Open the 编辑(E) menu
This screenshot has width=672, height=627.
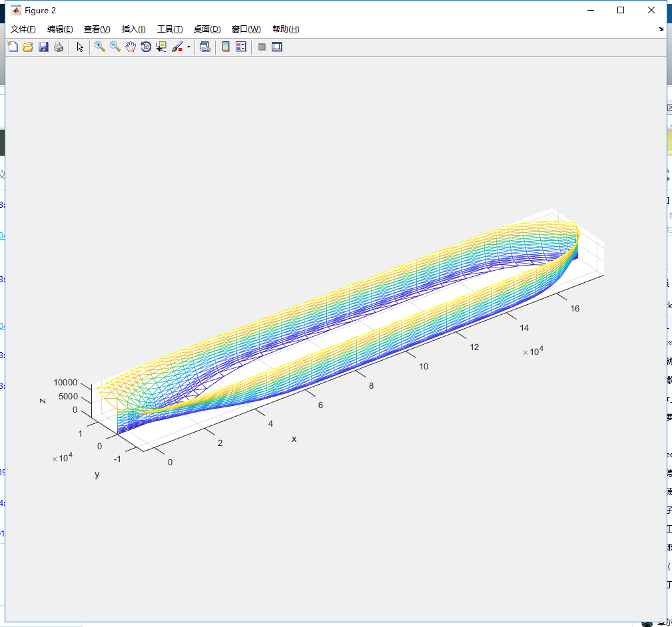click(60, 29)
